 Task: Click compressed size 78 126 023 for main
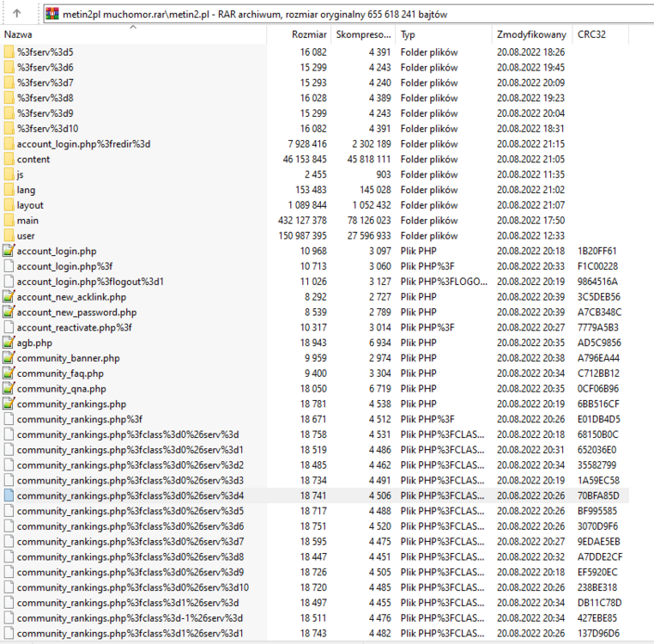tap(369, 221)
